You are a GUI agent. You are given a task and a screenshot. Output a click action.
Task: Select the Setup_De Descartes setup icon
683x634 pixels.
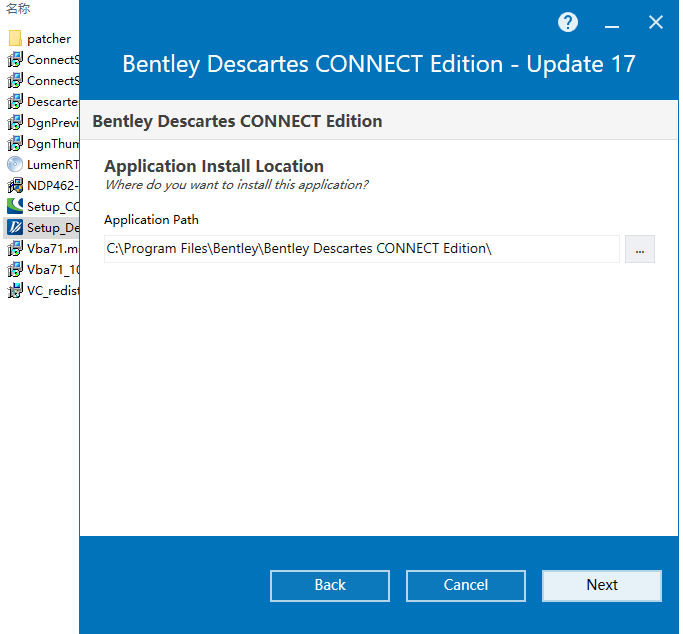[x=15, y=227]
